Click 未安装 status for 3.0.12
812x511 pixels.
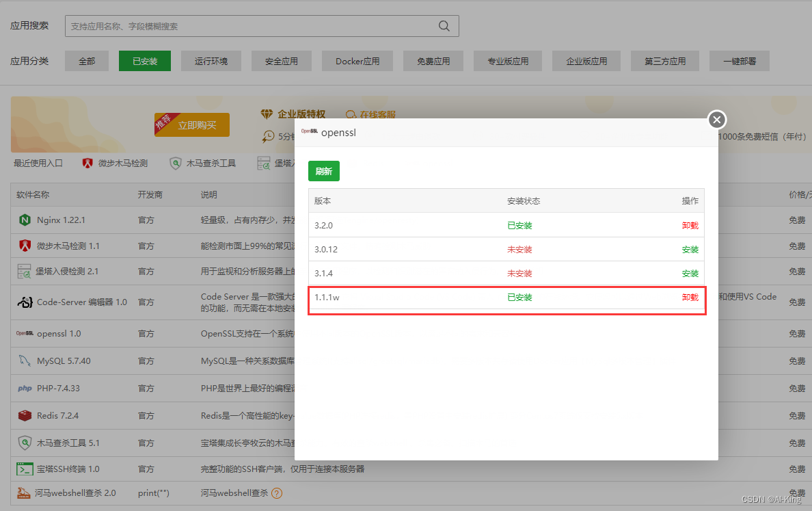click(519, 249)
